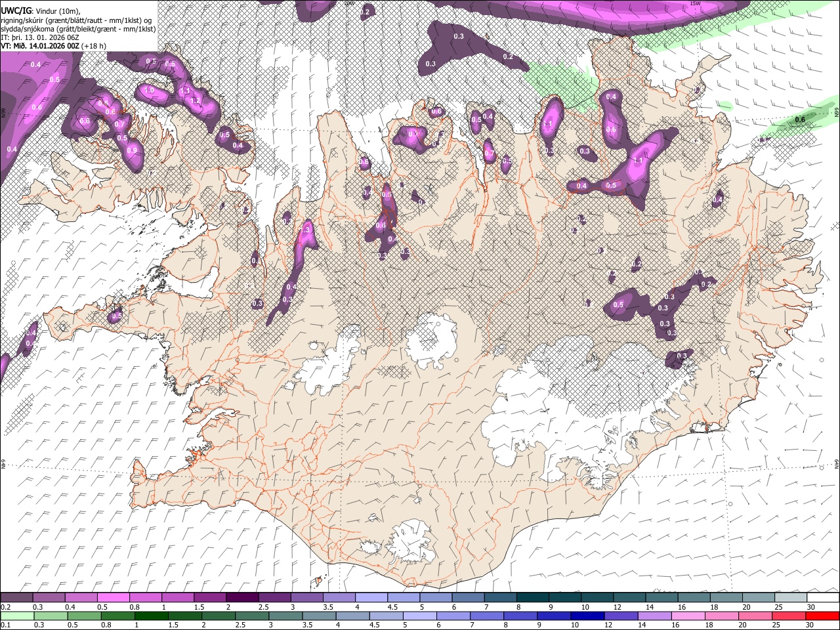The width and height of the screenshot is (840, 630).
Task: Click the bright pink swatch between 0.5 and 0.8
Action: (x=113, y=598)
